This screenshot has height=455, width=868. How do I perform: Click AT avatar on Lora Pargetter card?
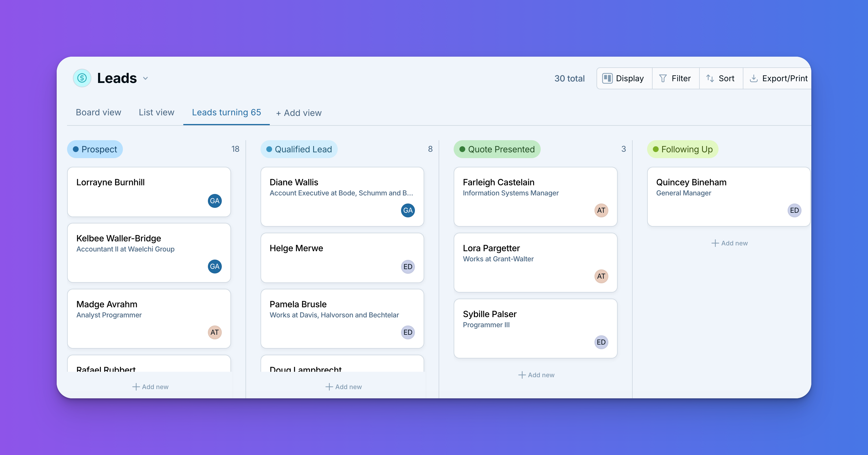pos(601,276)
